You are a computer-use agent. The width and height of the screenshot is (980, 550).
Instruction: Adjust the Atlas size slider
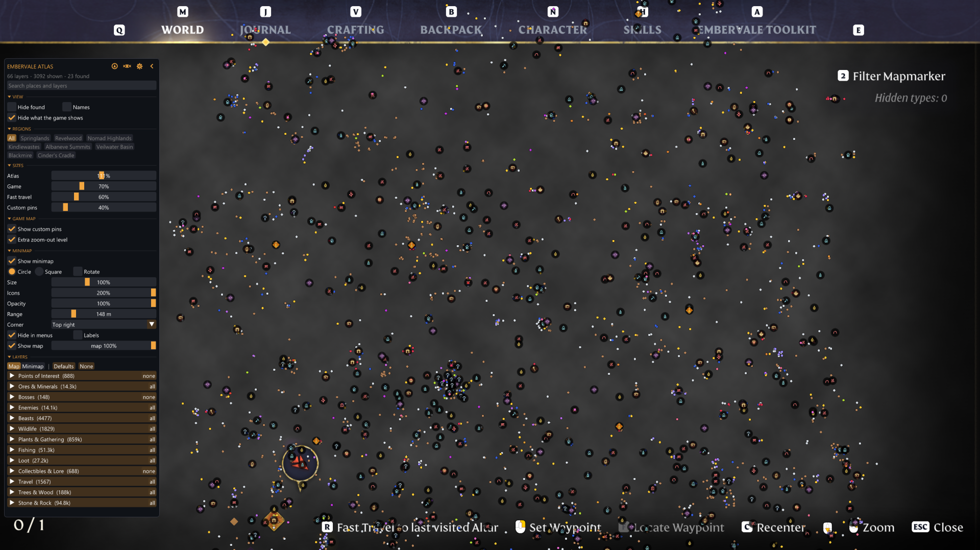pos(104,176)
